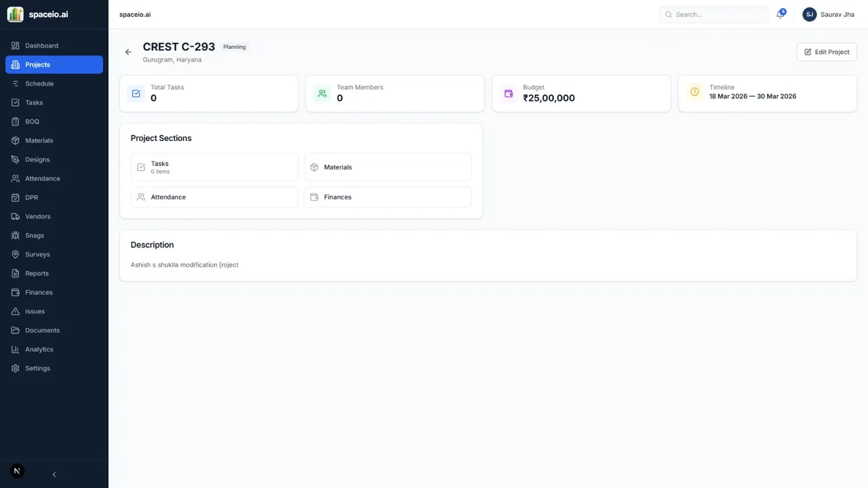The height and width of the screenshot is (488, 868).
Task: Open the Attendance project section card
Action: [214, 197]
